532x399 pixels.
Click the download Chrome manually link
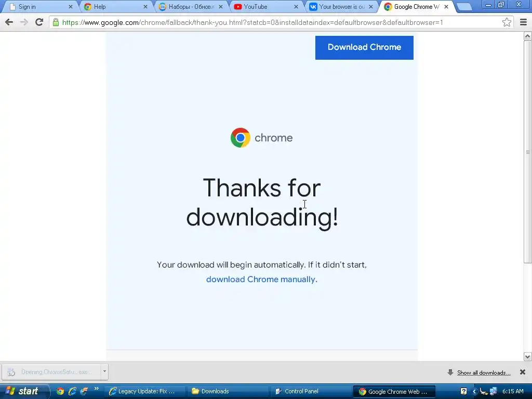tap(262, 279)
